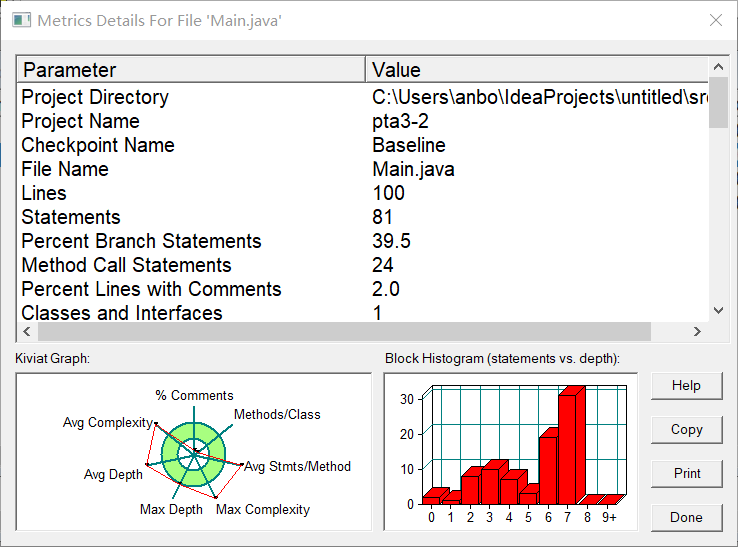
Task: Click the Avg Complexity label in Kiviat graph
Action: click(x=108, y=423)
